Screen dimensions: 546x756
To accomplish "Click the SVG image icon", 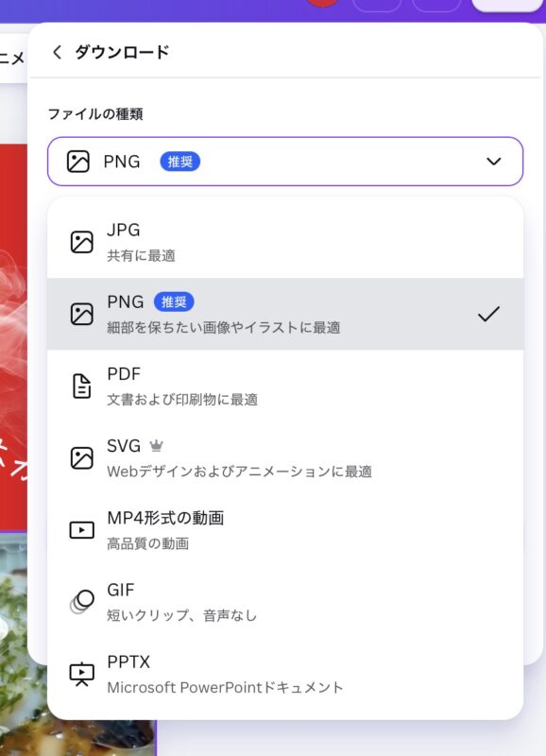I will point(82,457).
